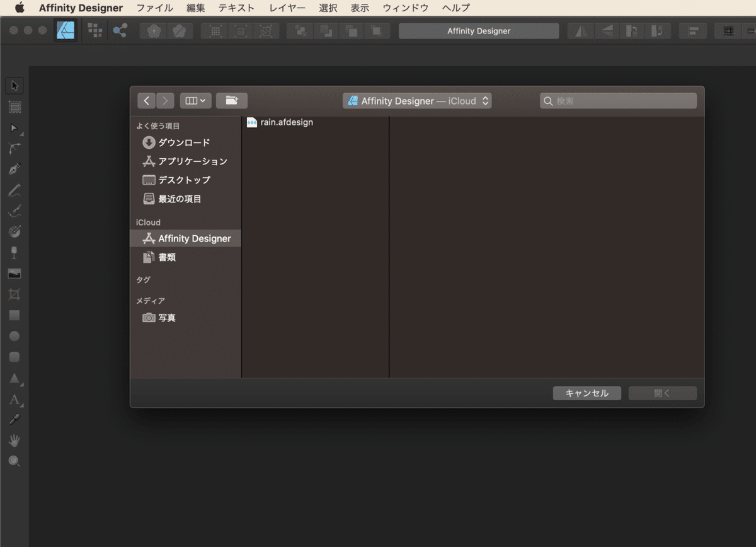This screenshot has height=547, width=756.
Task: Open the Affinity Designer — iCloud location dropdown
Action: pos(417,101)
